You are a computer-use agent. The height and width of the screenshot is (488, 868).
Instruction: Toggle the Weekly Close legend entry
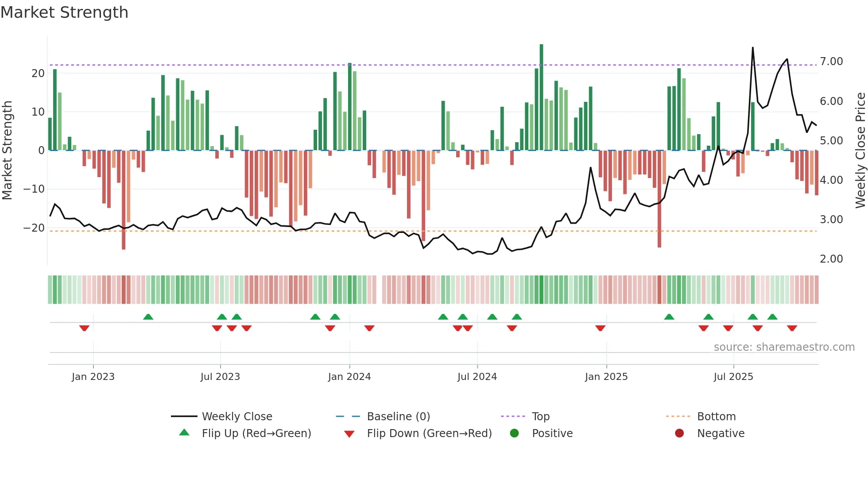(x=237, y=416)
